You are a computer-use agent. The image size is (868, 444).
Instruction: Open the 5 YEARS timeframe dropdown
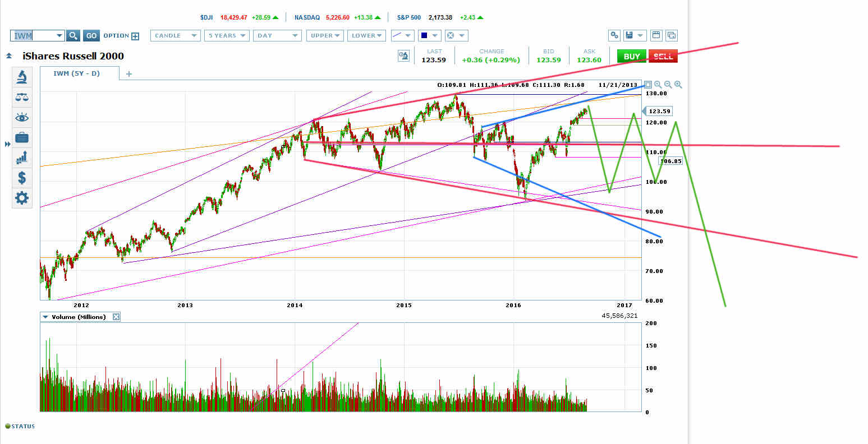[x=227, y=35]
